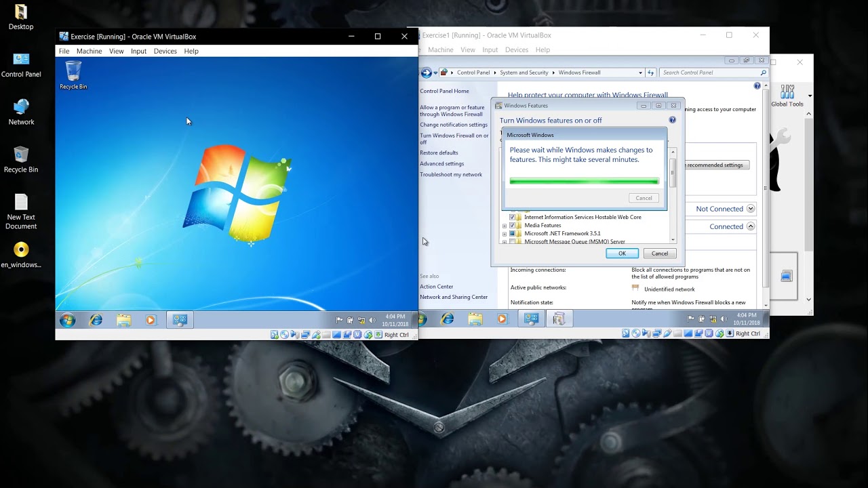868x488 pixels.
Task: Click Start orb in Exercise VM taskbar
Action: [67, 320]
